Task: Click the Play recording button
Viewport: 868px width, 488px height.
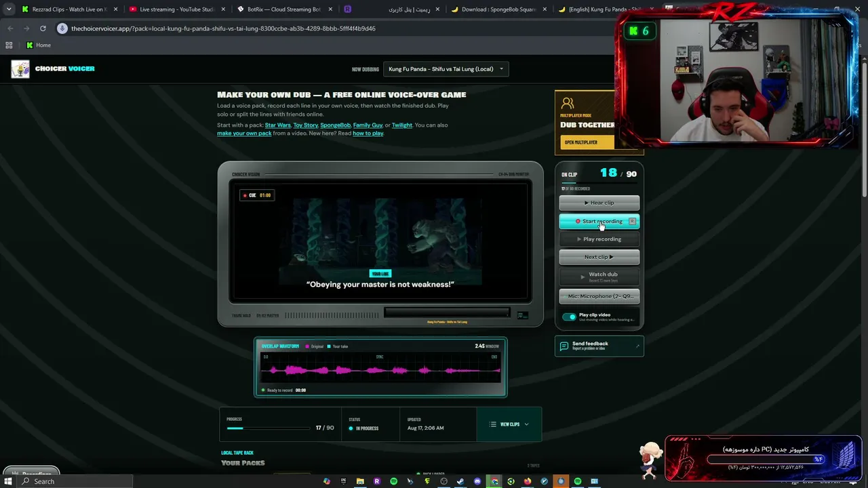Action: tap(599, 239)
